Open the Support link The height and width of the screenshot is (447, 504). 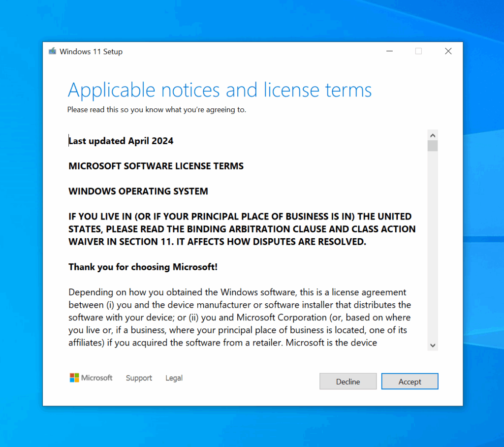(139, 378)
